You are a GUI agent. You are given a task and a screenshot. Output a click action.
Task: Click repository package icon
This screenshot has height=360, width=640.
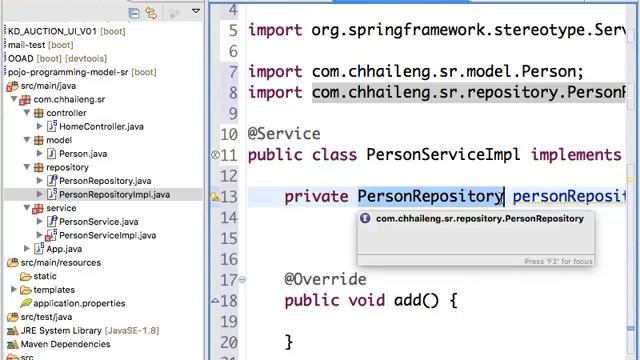[38, 167]
